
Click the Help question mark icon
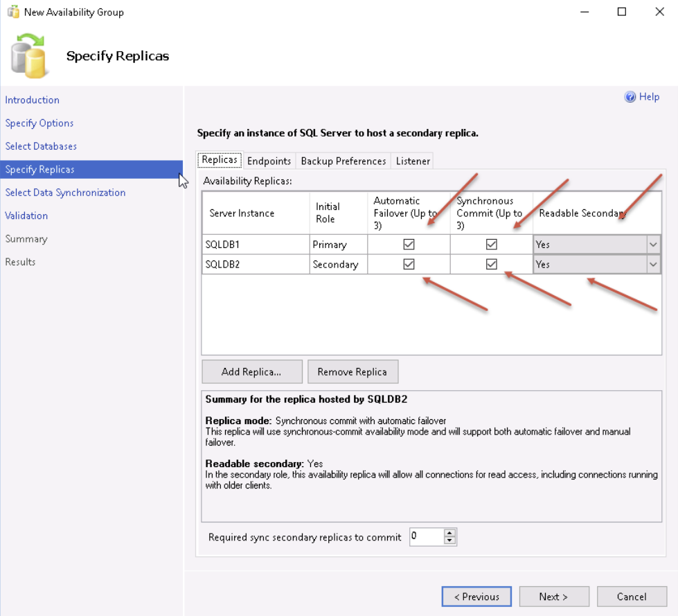pyautogui.click(x=630, y=97)
